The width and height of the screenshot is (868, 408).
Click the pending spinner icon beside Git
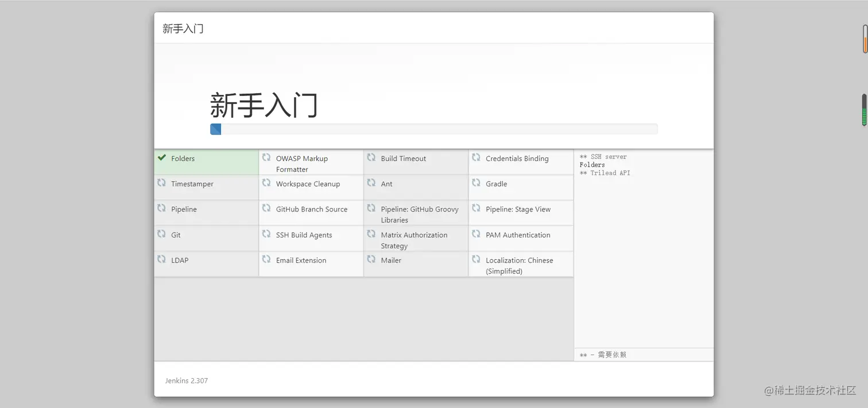point(162,234)
